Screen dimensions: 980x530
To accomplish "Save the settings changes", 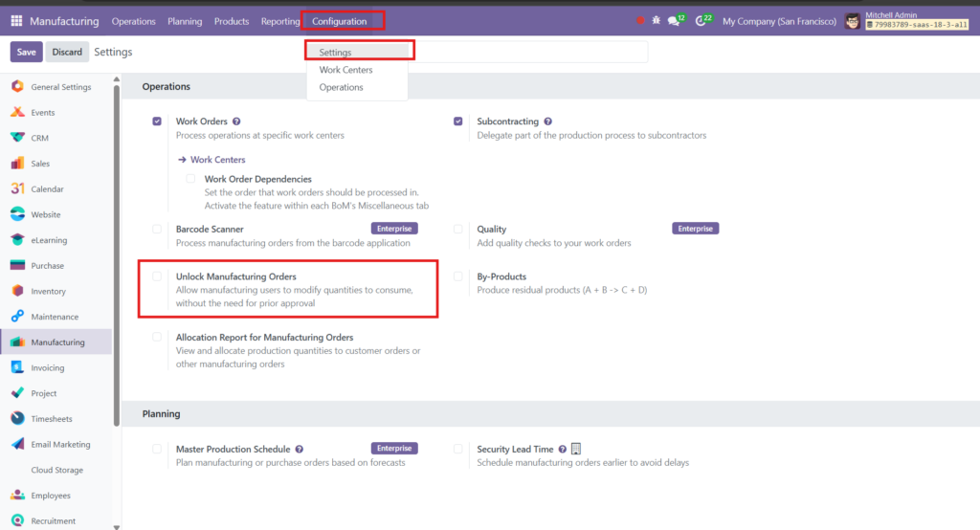I will coord(26,52).
